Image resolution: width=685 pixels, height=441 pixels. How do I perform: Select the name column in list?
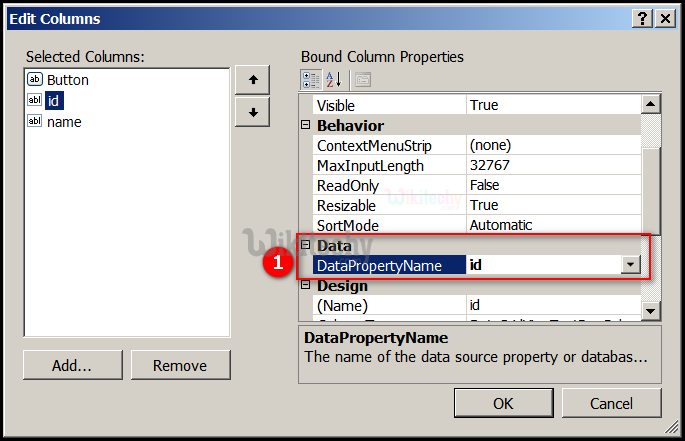[64, 122]
